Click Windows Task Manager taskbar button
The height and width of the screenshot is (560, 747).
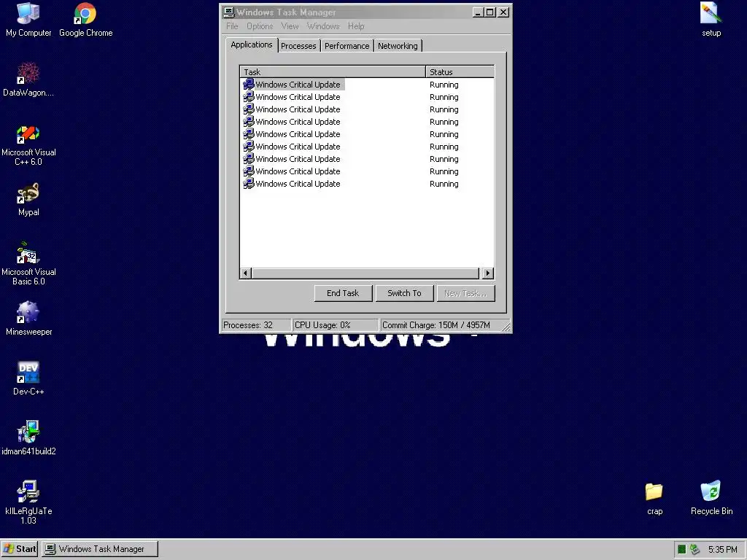(x=99, y=549)
